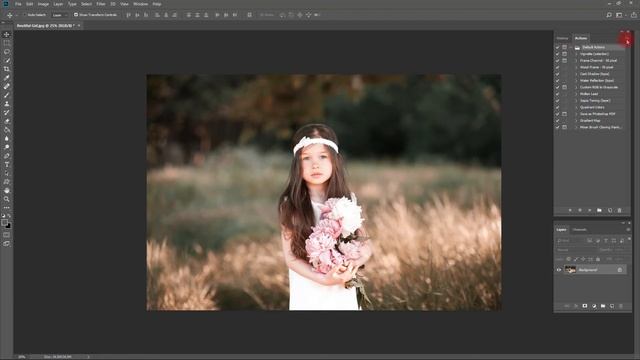
Task: Toggle checkmark for Vignette (selection) action
Action: pyautogui.click(x=558, y=54)
